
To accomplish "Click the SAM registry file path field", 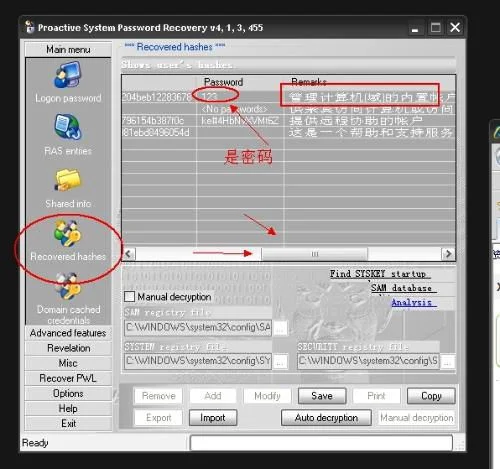I will click(x=198, y=328).
